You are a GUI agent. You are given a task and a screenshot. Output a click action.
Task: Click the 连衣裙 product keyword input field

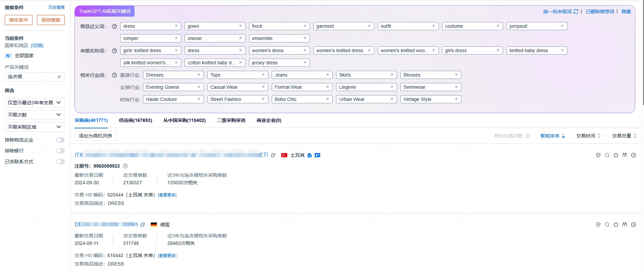click(31, 77)
